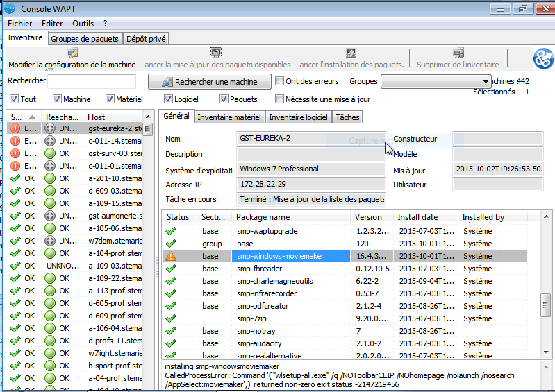Click the Lancer l'installation des paquets icon
This screenshot has height=392, width=555.
pos(350,53)
